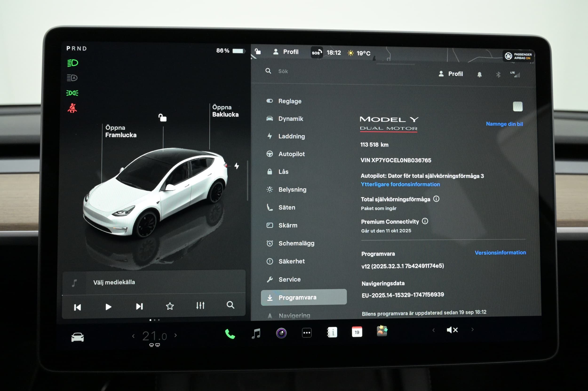The image size is (588, 391).
Task: Decrease temperature with left arrow
Action: coord(133,336)
